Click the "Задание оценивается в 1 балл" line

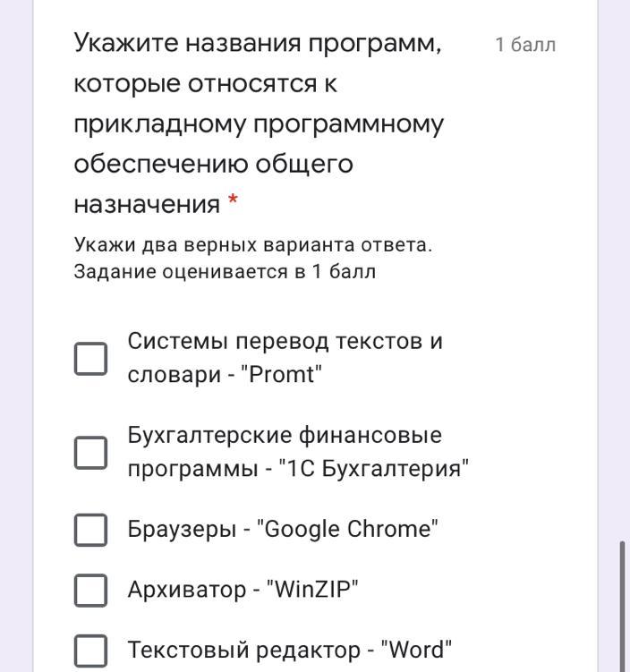pos(224,272)
